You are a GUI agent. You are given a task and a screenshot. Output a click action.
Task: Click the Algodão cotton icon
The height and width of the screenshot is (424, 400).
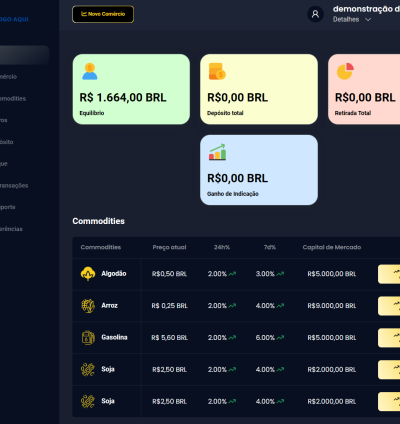pos(88,274)
